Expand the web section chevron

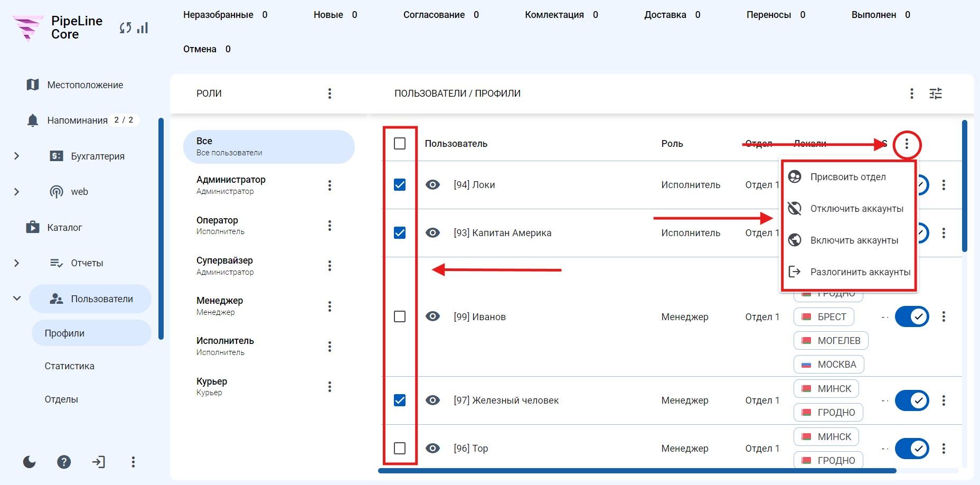click(x=16, y=192)
